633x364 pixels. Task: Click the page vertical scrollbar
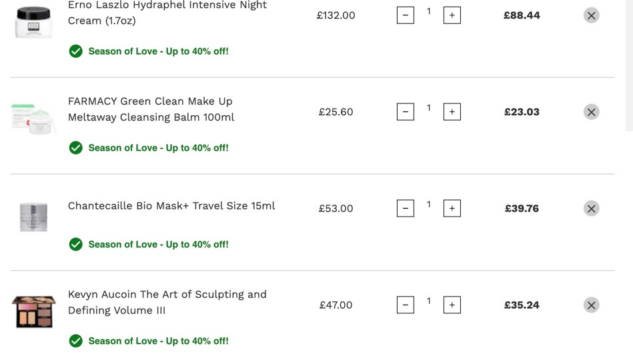(x=630, y=65)
